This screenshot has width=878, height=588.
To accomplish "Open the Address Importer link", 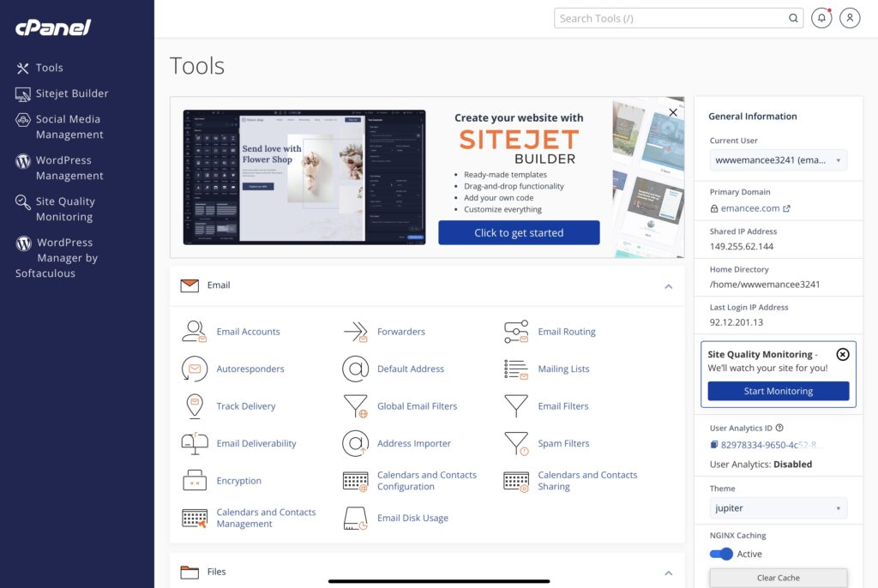I will pyautogui.click(x=414, y=443).
